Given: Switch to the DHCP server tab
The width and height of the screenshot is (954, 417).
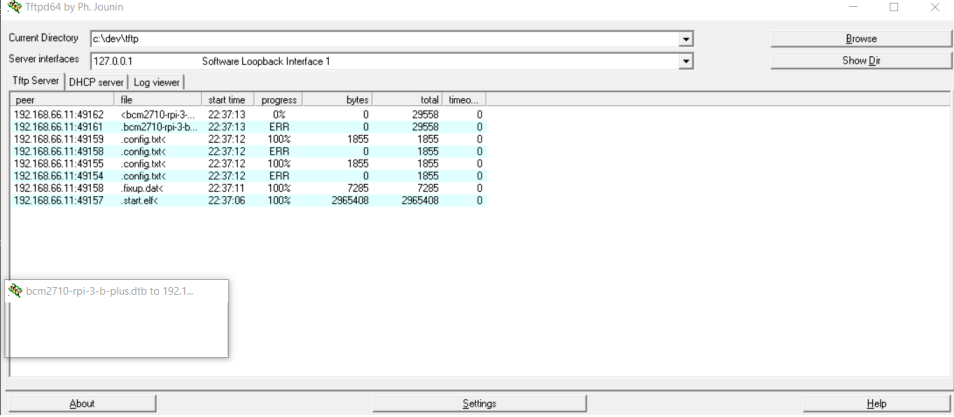Looking at the screenshot, I should click(x=97, y=82).
